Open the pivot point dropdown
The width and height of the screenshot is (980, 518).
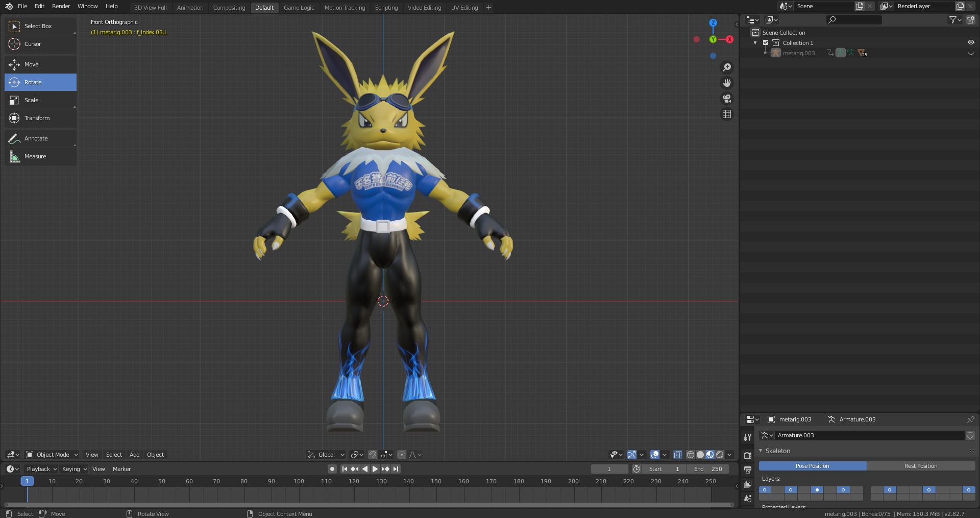[357, 455]
